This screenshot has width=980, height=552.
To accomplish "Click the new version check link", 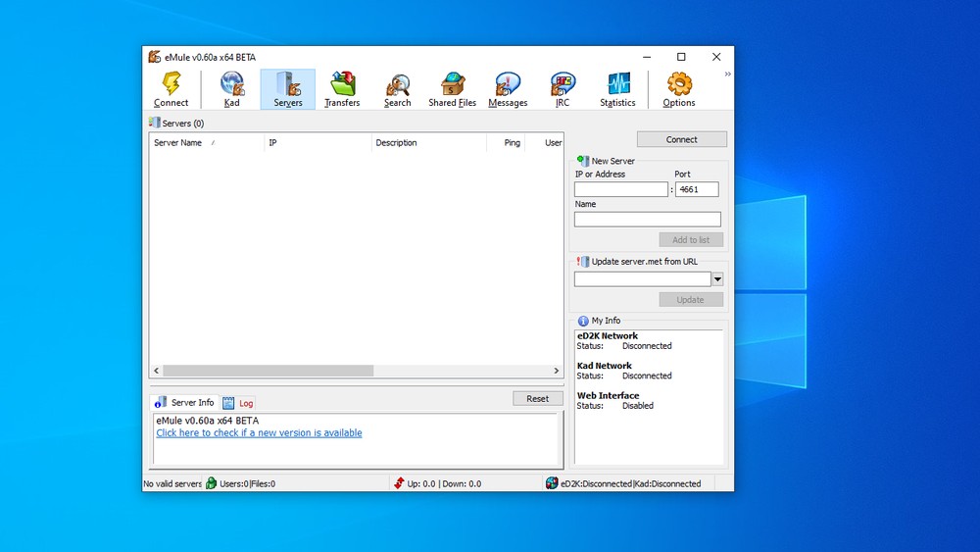I will click(259, 432).
